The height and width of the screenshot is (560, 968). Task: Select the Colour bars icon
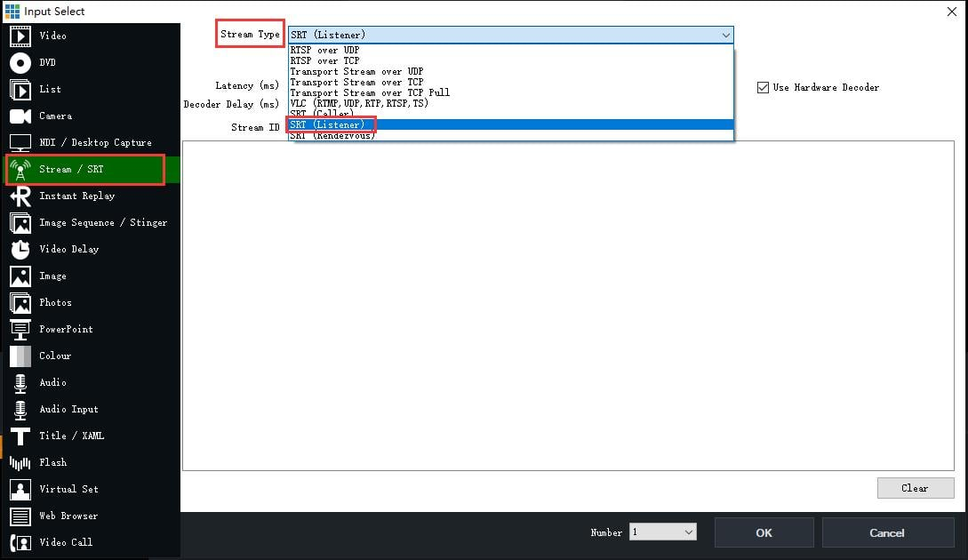(x=20, y=356)
